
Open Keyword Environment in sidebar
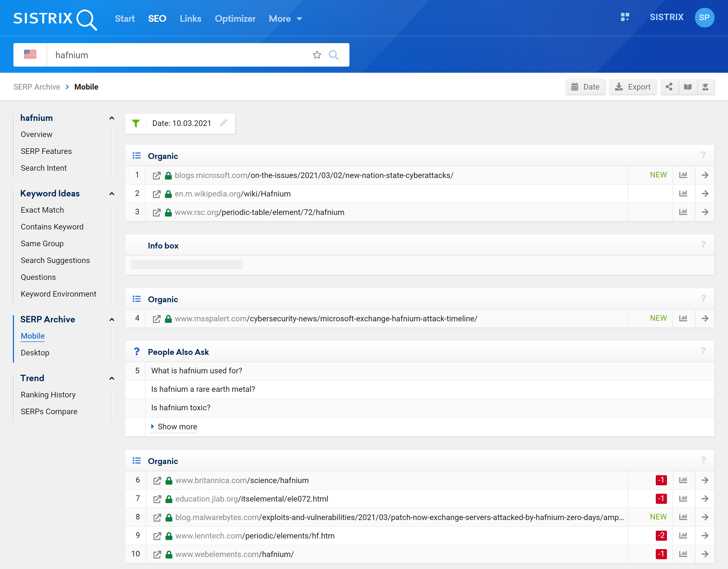click(58, 294)
